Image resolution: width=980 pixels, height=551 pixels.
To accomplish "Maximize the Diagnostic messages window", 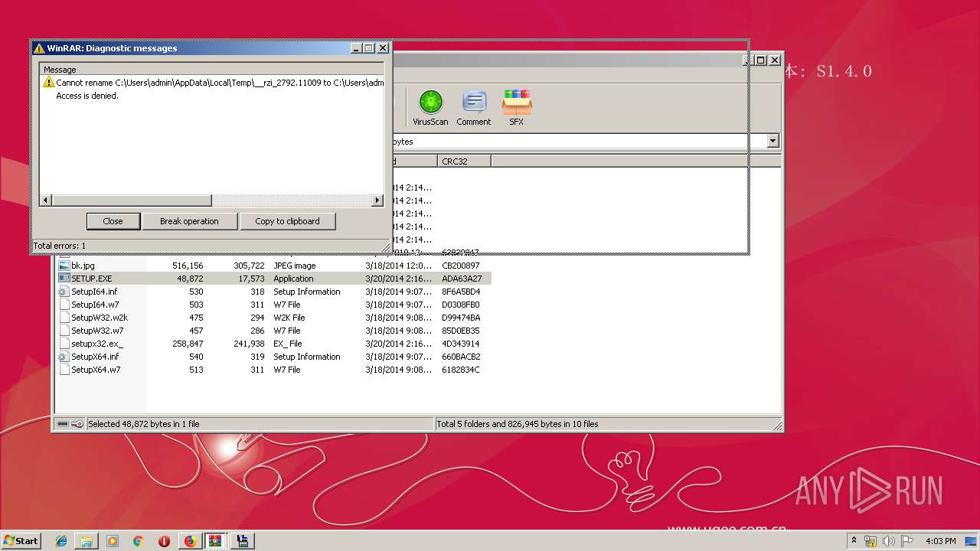I will (x=369, y=47).
